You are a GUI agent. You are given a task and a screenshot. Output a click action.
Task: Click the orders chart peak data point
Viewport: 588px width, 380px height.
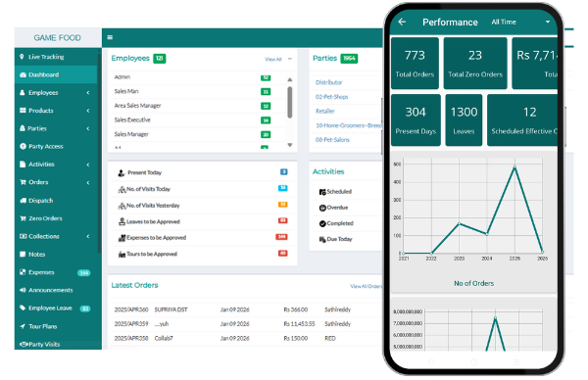click(514, 166)
